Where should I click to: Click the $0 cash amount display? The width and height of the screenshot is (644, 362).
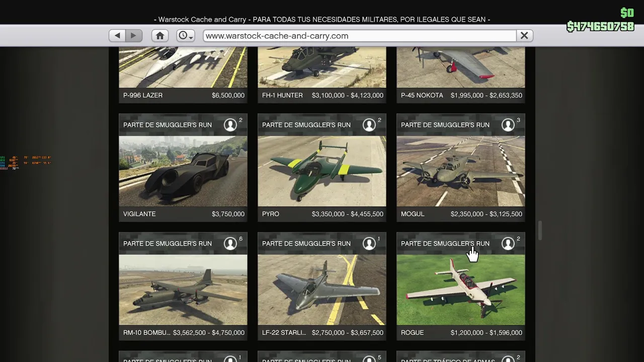(x=627, y=13)
